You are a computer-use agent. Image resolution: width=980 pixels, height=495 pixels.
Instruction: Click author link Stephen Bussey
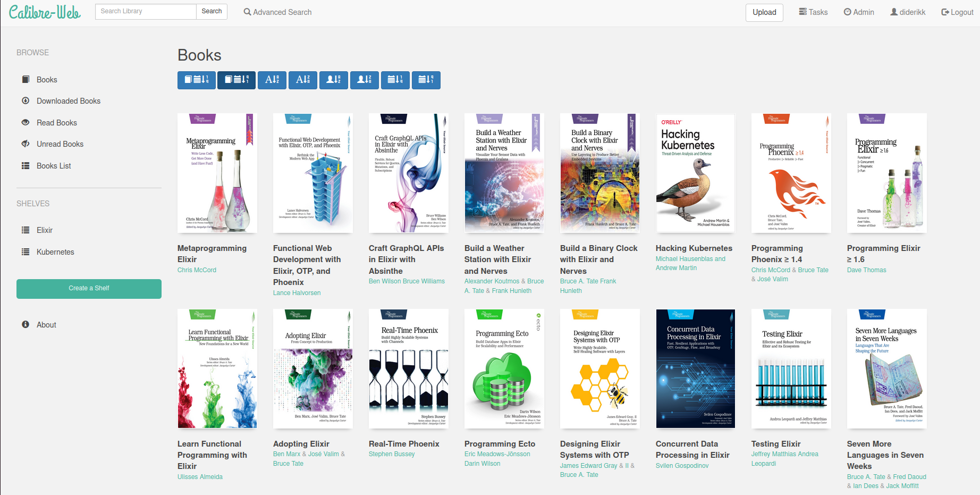[x=392, y=454]
